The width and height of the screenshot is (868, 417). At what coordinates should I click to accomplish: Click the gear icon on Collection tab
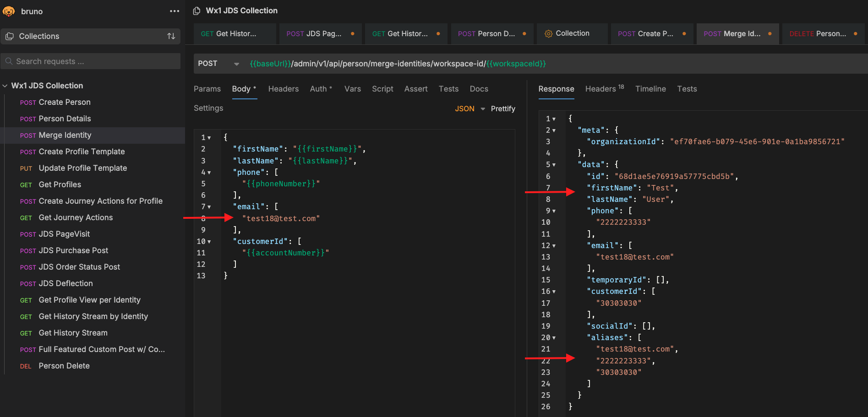click(548, 34)
